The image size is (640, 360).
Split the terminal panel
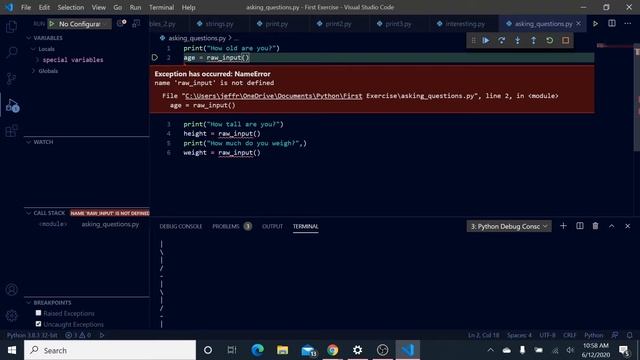[580, 226]
